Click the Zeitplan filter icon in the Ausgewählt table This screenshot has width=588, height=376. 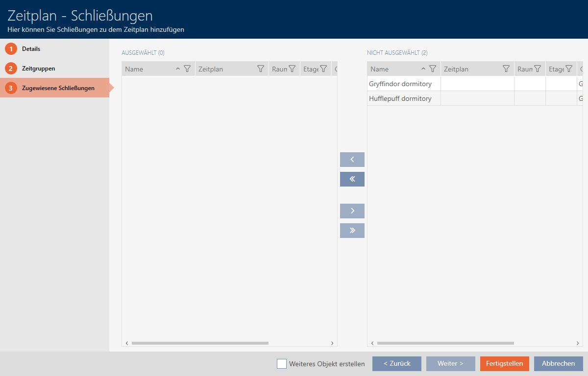(261, 69)
